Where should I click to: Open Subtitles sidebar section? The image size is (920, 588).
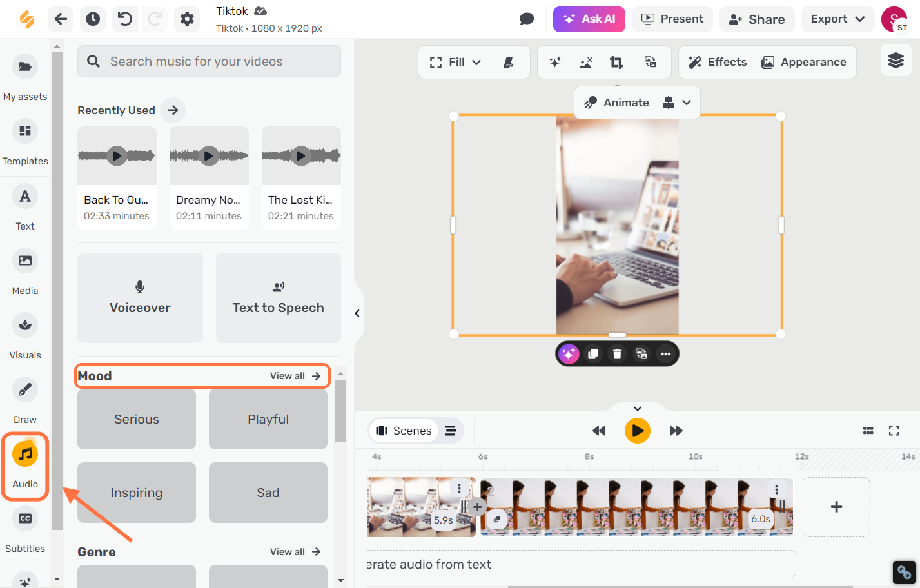point(25,529)
